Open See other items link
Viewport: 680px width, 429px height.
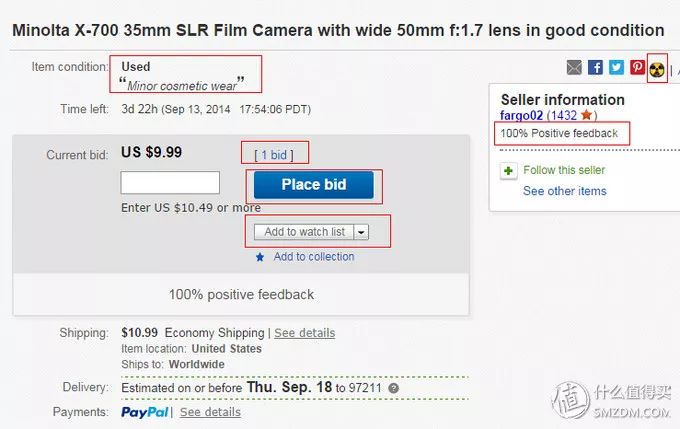[564, 191]
